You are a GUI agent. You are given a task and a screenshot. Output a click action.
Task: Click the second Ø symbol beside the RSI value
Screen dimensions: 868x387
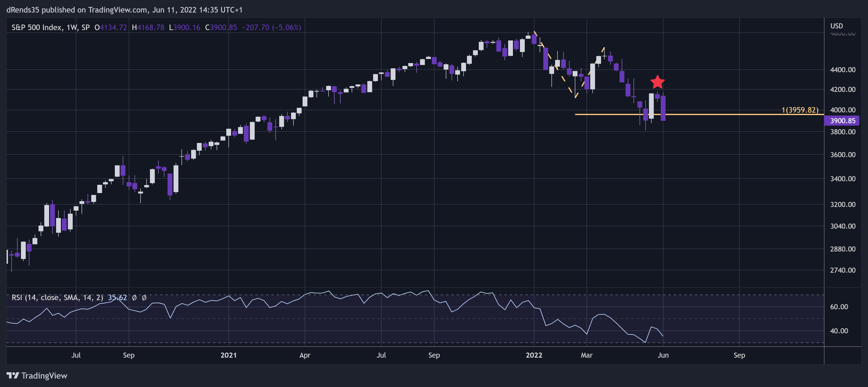click(x=144, y=298)
